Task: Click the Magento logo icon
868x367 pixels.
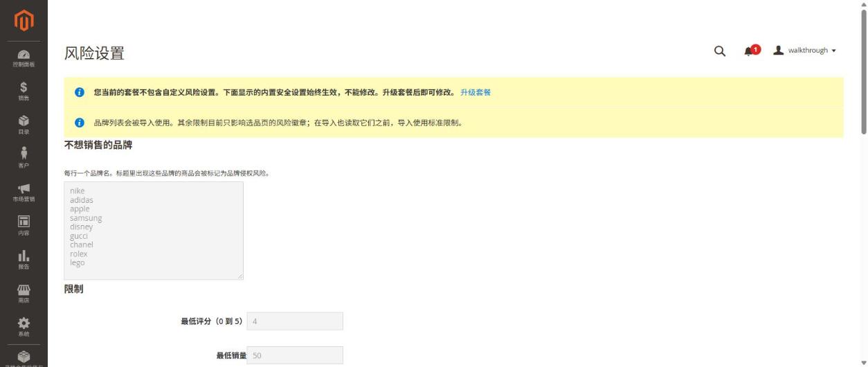Action: 24,20
